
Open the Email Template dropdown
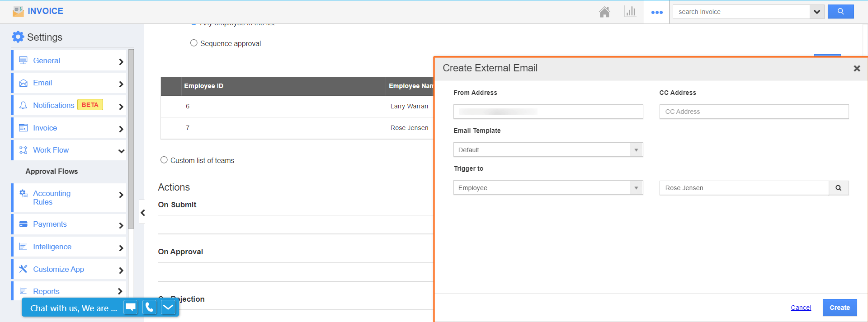click(636, 150)
